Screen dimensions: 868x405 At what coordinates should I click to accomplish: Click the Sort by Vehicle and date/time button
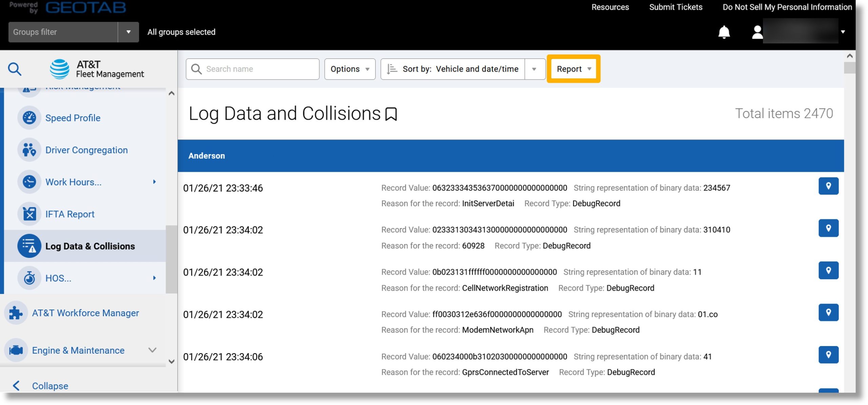[453, 69]
